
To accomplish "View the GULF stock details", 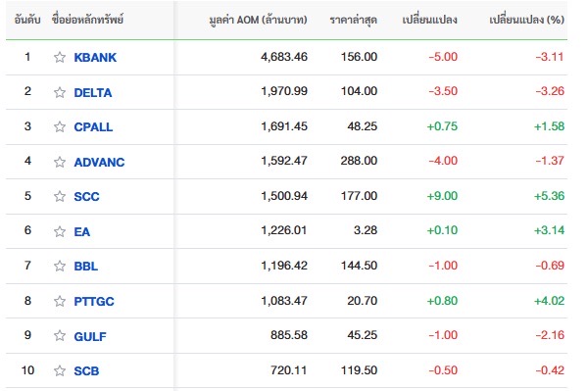I will coord(90,336).
